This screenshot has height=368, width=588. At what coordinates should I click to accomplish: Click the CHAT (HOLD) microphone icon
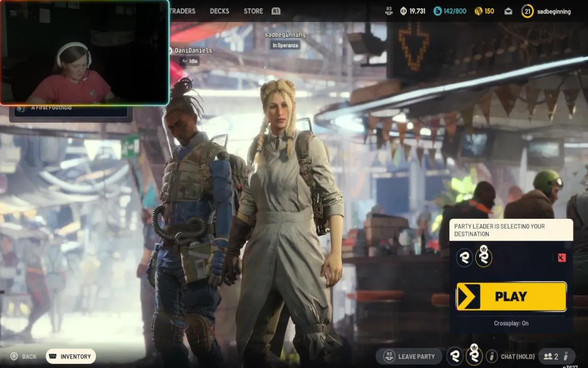(x=492, y=356)
